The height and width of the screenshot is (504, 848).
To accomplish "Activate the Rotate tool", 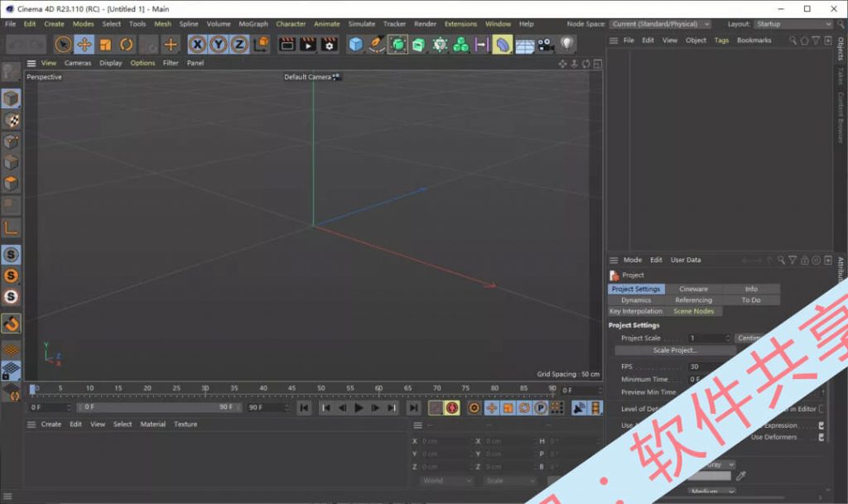I will tap(126, 45).
